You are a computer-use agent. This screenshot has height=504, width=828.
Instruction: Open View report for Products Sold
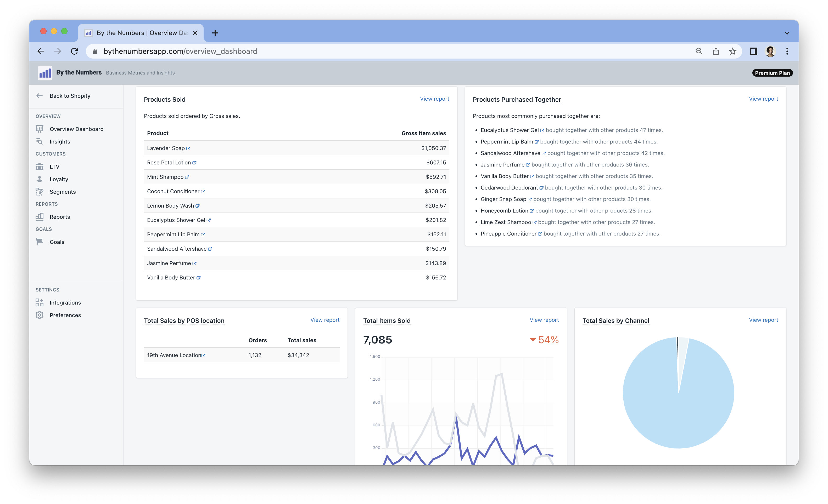(x=434, y=99)
